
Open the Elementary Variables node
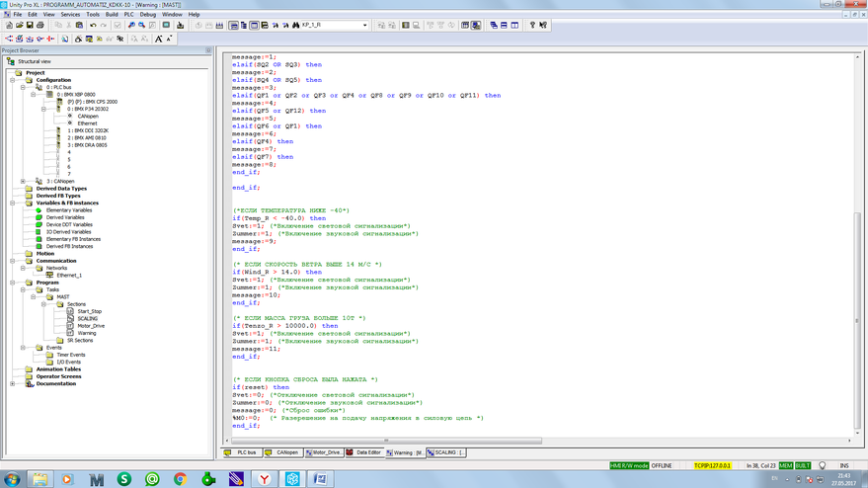pos(69,210)
